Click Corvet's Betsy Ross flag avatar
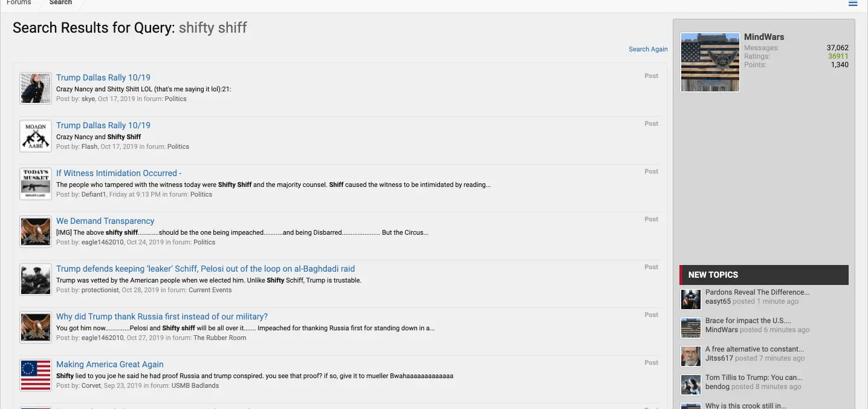 coord(35,375)
